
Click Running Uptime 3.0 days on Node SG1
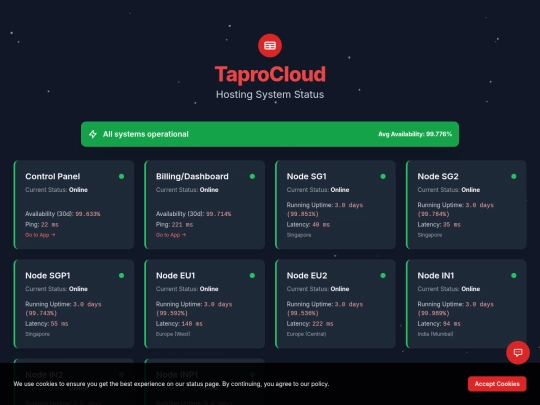click(x=325, y=209)
